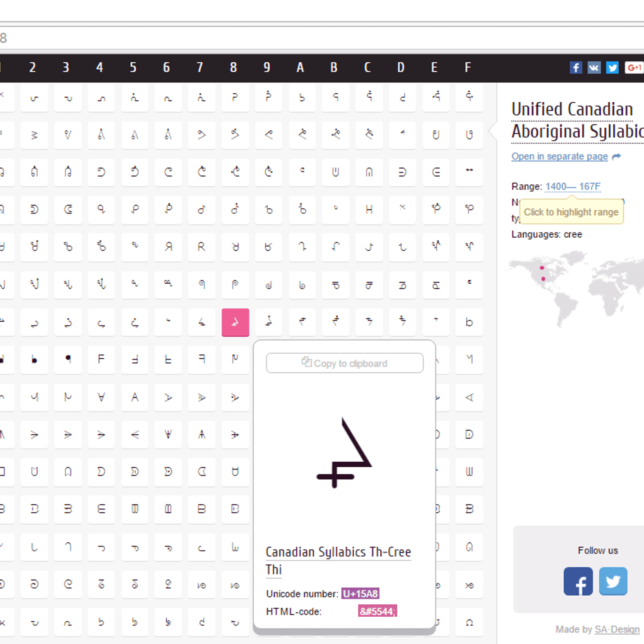Viewport: 644px width, 644px height.
Task: Open Twitter icon under Follow us
Action: point(613,581)
